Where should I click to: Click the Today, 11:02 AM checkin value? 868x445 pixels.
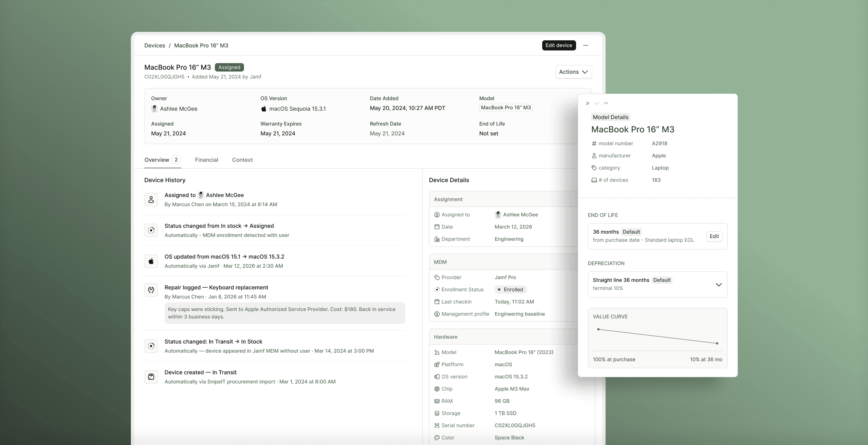click(x=514, y=302)
